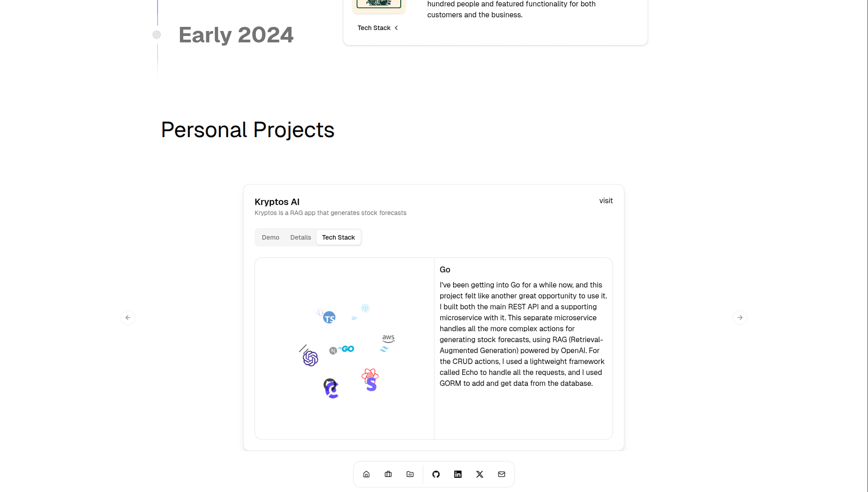This screenshot has height=492, width=868.
Task: Click the projects folder icon in dock
Action: (410, 474)
